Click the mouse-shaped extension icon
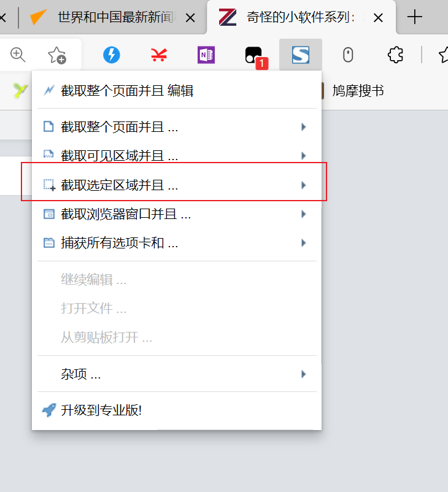The image size is (448, 492). point(348,55)
